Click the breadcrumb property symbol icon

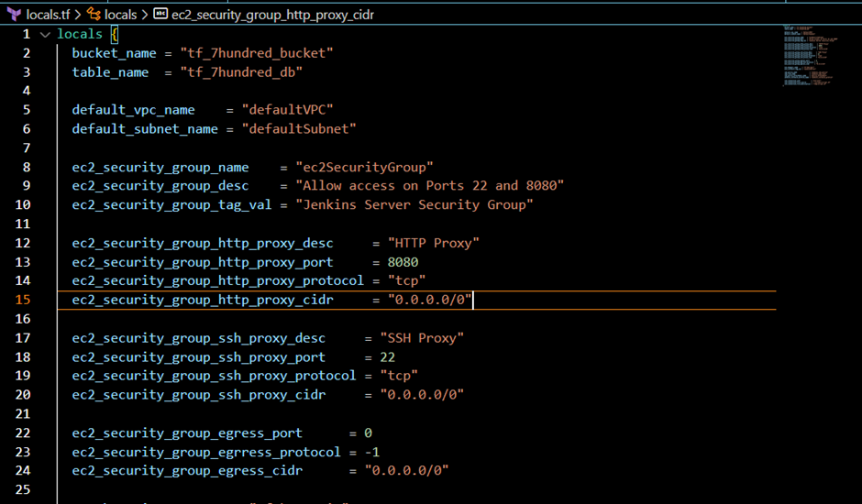pos(160,15)
